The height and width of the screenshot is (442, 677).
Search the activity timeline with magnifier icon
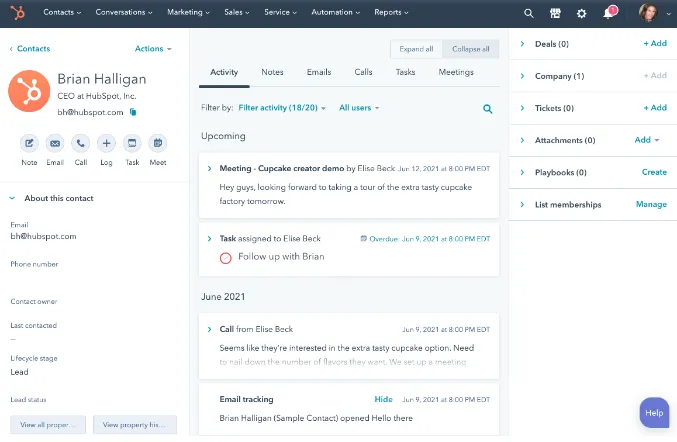487,109
